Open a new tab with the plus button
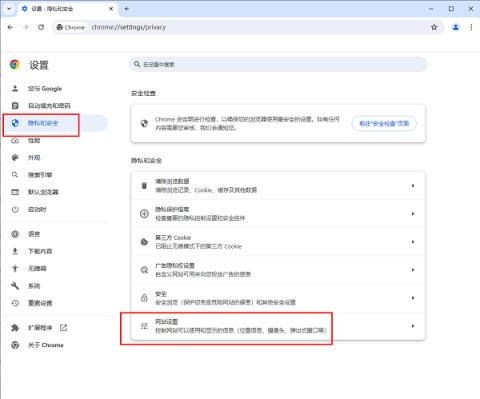Screen dimensions: 480x399 click(x=126, y=9)
